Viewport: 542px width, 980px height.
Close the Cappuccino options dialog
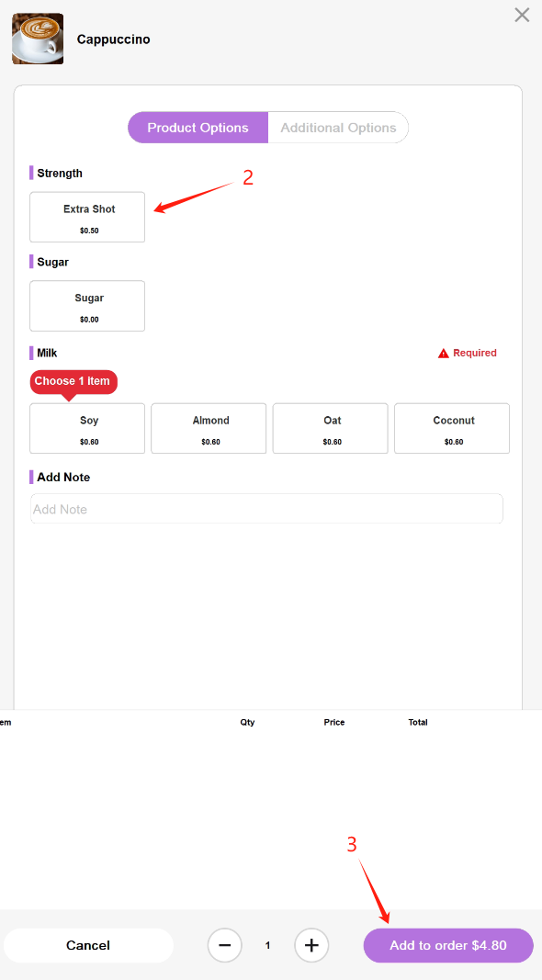pyautogui.click(x=522, y=15)
